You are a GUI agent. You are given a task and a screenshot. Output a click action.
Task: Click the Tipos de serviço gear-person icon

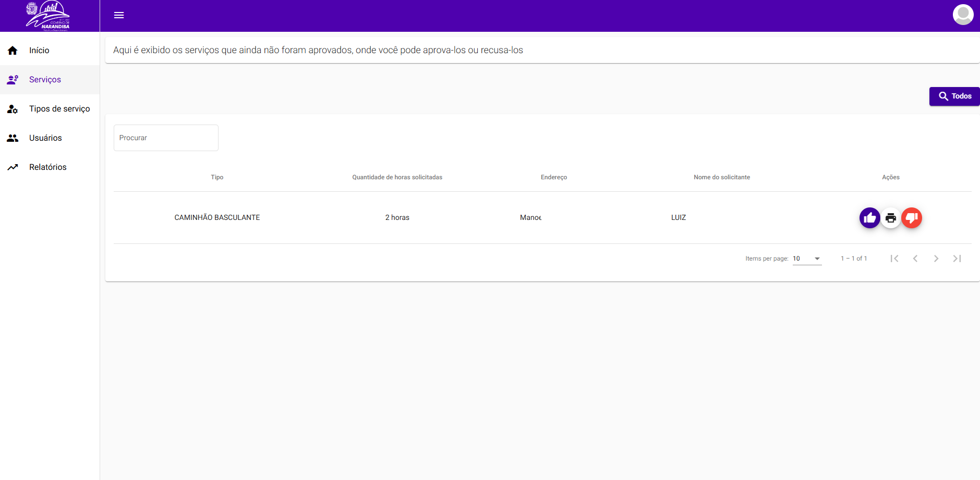[x=13, y=109]
